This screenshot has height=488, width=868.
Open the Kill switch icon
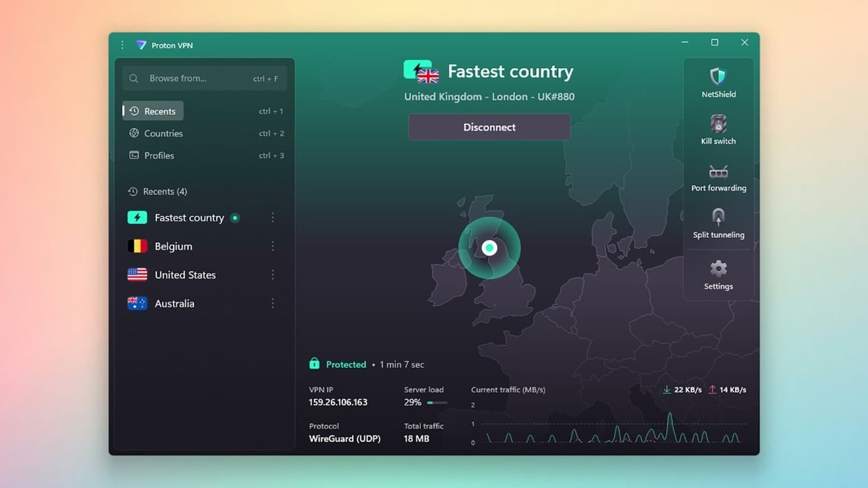click(718, 124)
